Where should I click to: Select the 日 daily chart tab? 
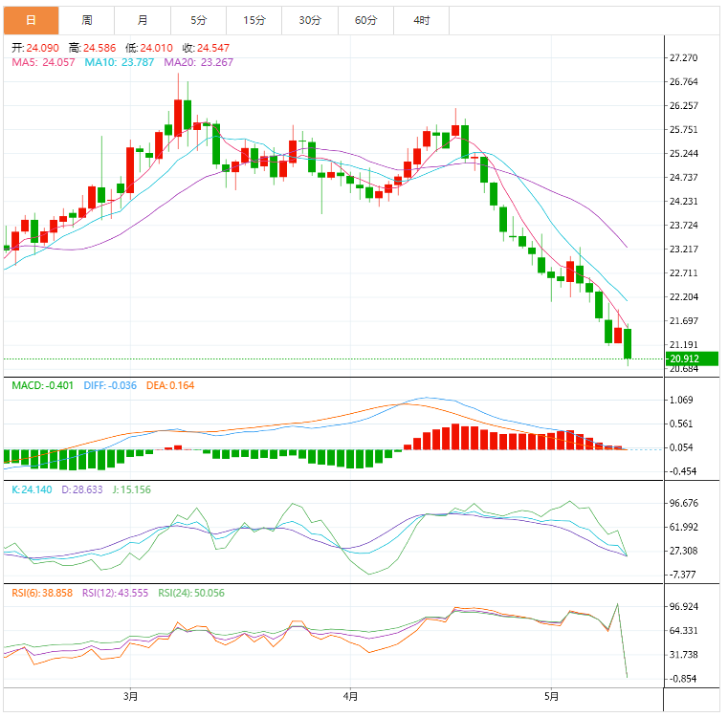click(32, 20)
